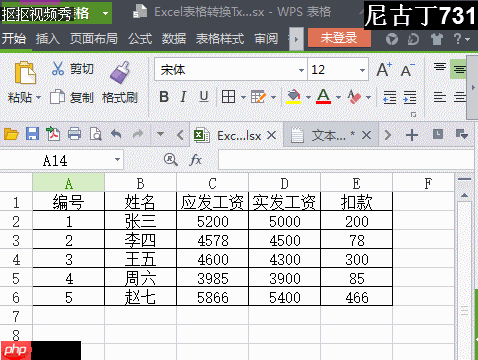Image resolution: width=478 pixels, height=360 pixels.
Task: Switch to 页面布局 tab
Action: (x=94, y=39)
